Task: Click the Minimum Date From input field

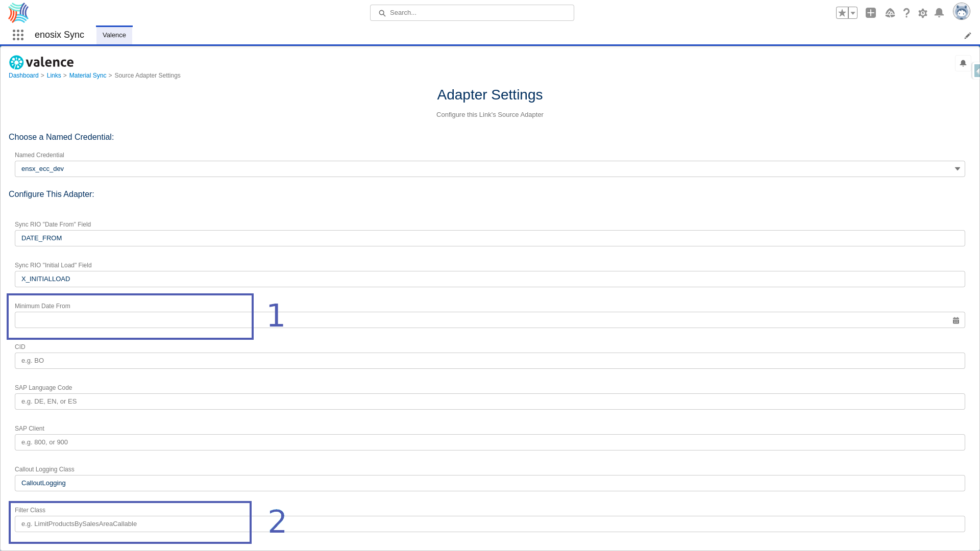Action: click(x=490, y=319)
